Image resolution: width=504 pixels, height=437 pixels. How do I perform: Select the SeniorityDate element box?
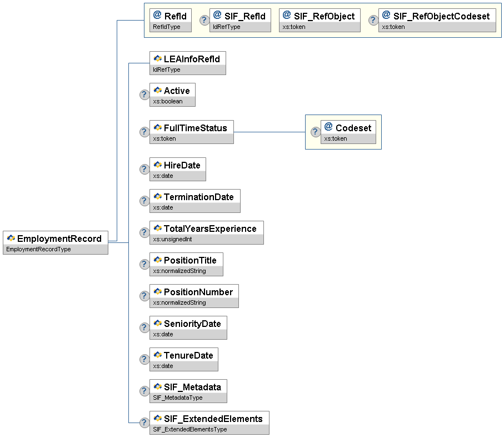point(188,327)
